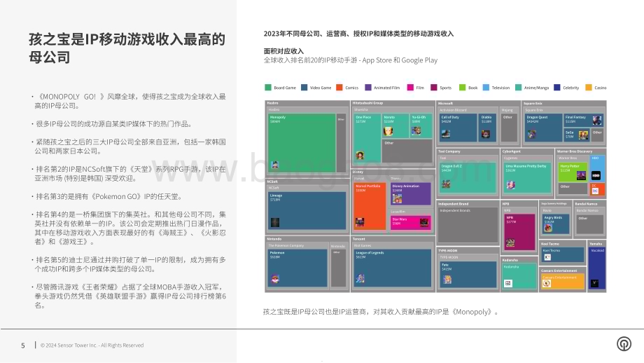The width and height of the screenshot is (644, 363).
Task: Click the Koei Tecmo KT logo icon
Action: (x=547, y=257)
